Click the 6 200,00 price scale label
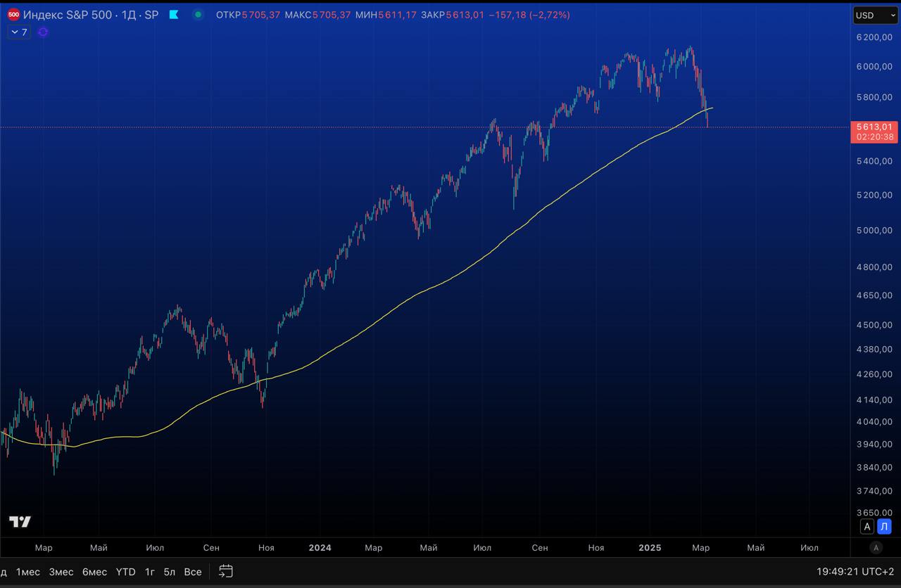The image size is (901, 588). 874,37
